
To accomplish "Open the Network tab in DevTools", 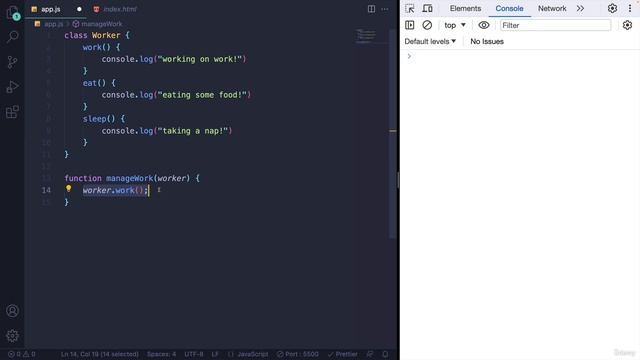I will pyautogui.click(x=552, y=9).
